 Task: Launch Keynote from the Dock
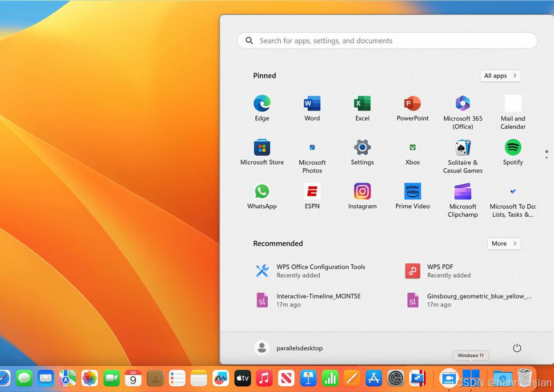pyautogui.click(x=308, y=379)
